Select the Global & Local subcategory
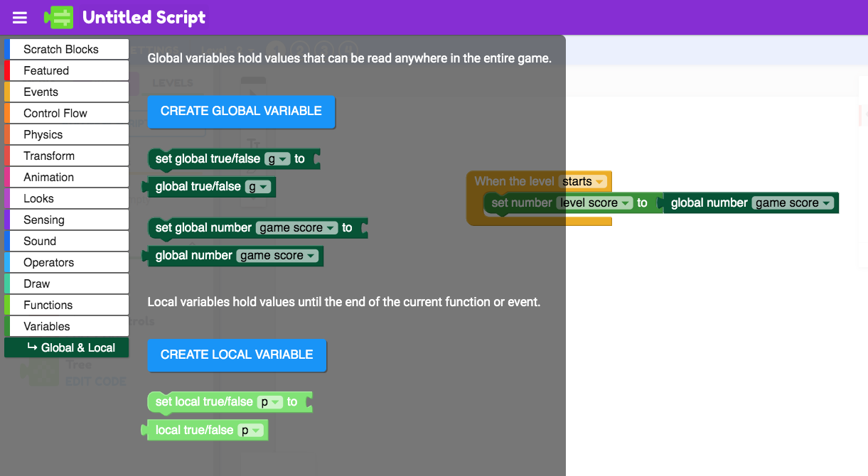The height and width of the screenshot is (476, 868). click(x=67, y=347)
